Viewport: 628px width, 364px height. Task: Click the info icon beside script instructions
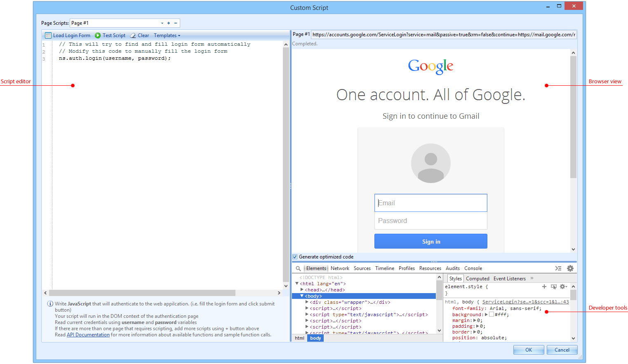tap(50, 304)
